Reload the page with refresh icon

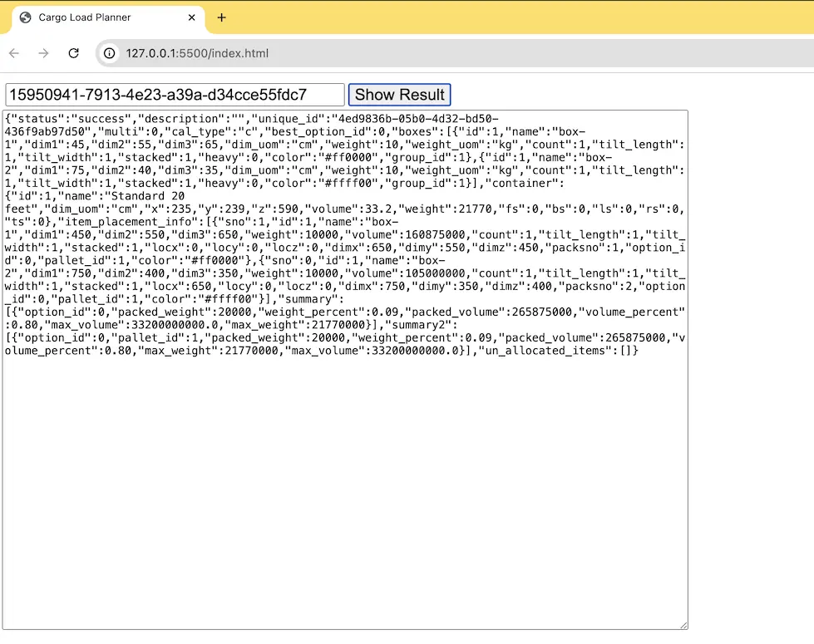coord(74,53)
